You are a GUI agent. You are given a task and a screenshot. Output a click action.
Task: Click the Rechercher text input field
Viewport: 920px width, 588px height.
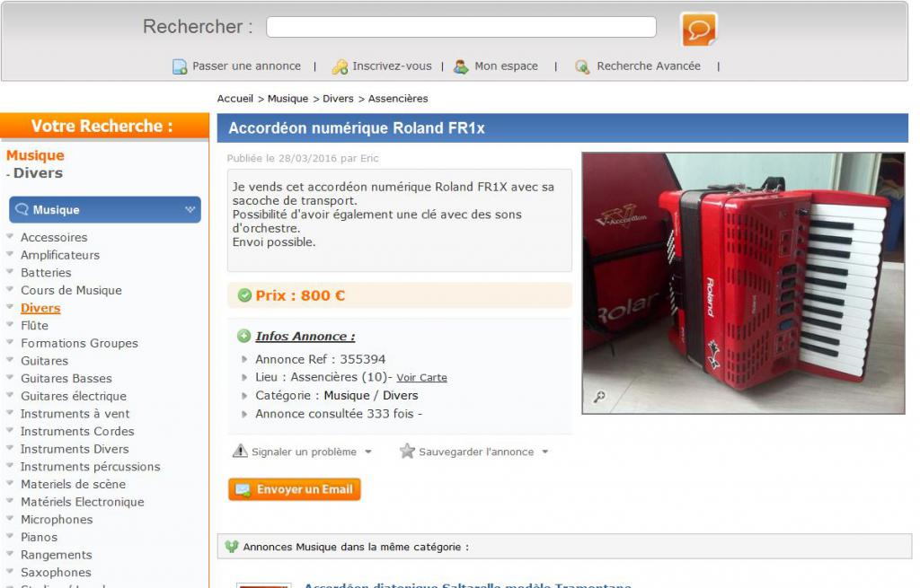click(x=461, y=27)
